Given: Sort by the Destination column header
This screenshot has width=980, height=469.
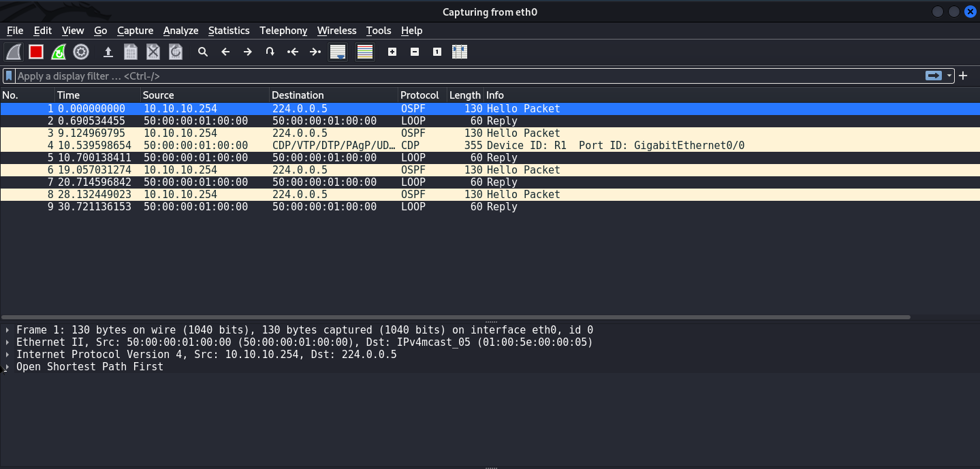Looking at the screenshot, I should pyautogui.click(x=334, y=95).
